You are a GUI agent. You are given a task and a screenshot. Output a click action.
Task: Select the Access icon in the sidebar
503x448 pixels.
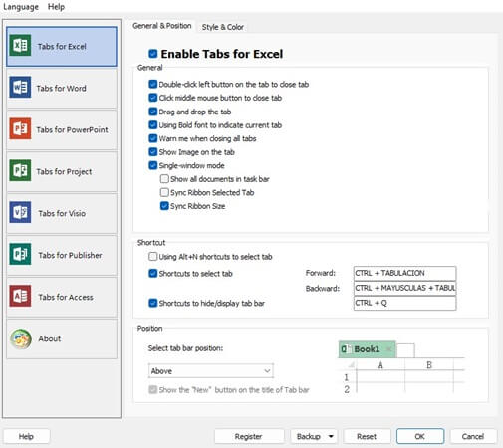[20, 296]
